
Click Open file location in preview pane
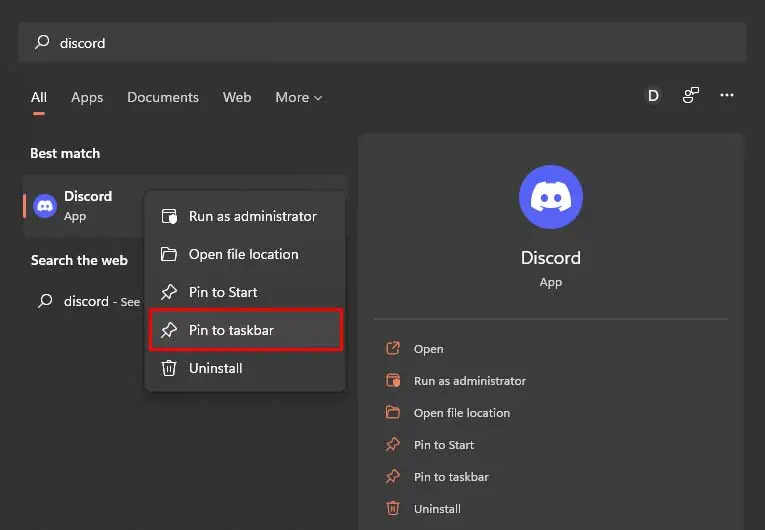coord(462,413)
